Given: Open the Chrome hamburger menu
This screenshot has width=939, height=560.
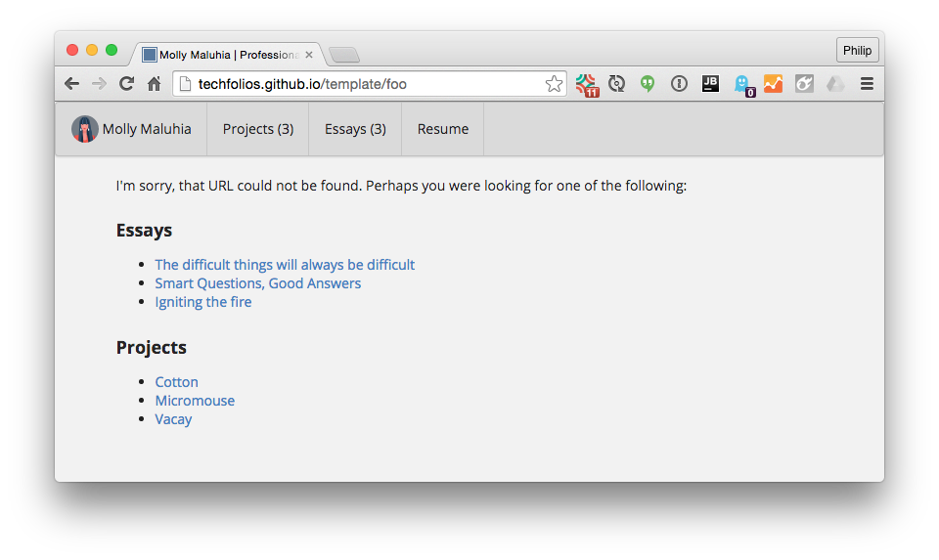Looking at the screenshot, I should [867, 84].
